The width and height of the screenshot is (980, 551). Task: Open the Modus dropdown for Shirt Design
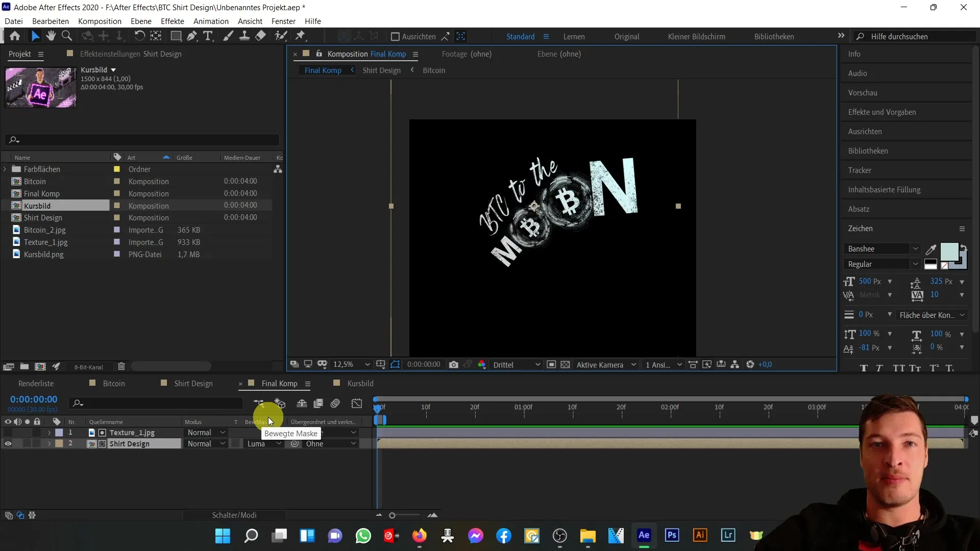[x=206, y=443]
